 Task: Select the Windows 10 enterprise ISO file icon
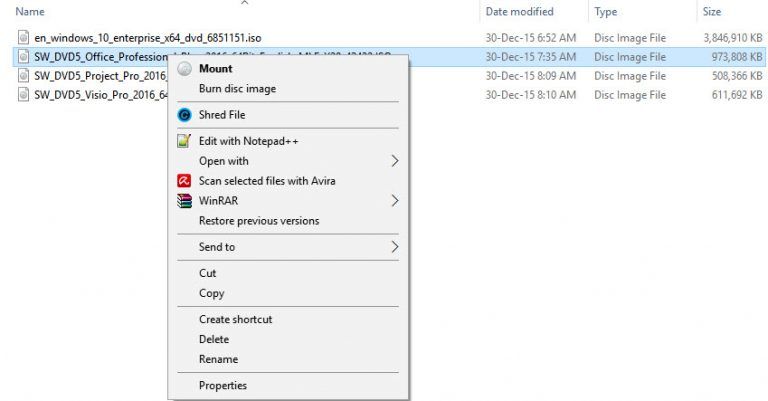coord(23,38)
